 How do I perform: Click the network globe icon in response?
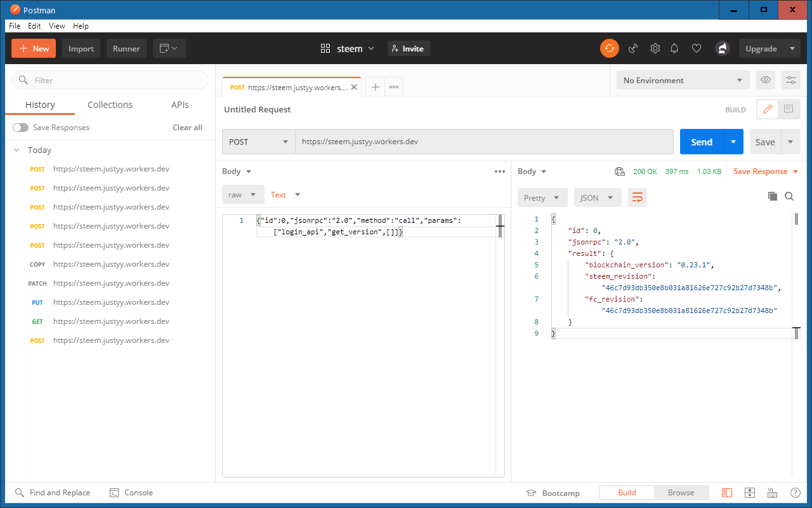pyautogui.click(x=620, y=171)
